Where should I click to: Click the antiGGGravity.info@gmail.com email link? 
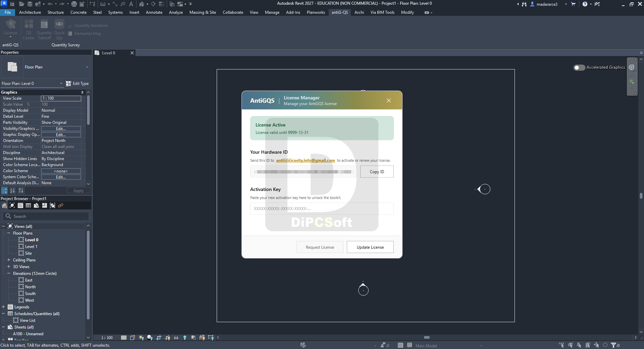[x=305, y=160]
